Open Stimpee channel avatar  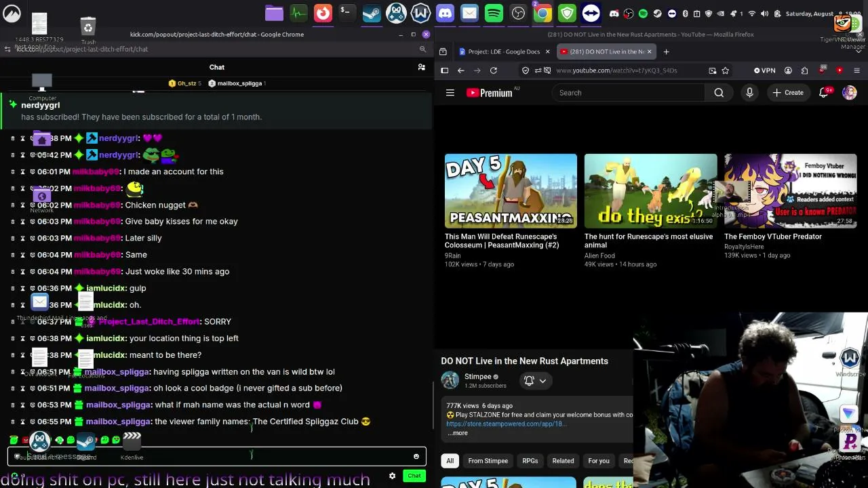point(450,380)
